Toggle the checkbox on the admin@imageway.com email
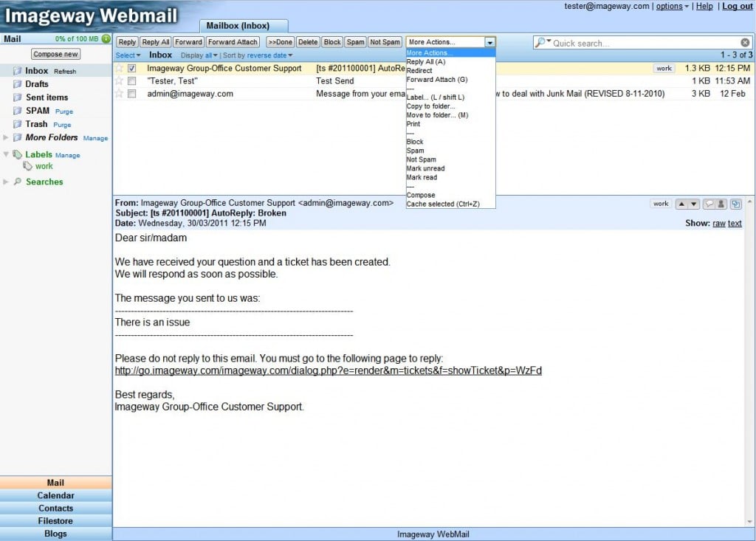 click(131, 94)
